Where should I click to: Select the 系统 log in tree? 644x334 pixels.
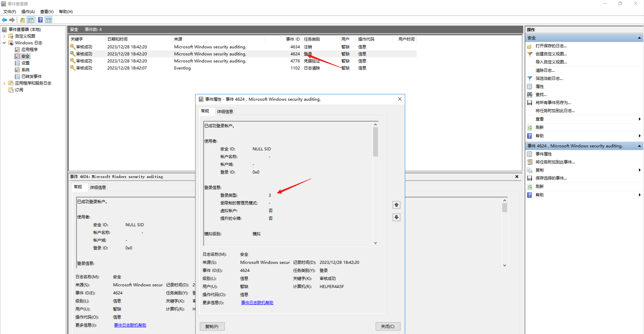(x=25, y=70)
